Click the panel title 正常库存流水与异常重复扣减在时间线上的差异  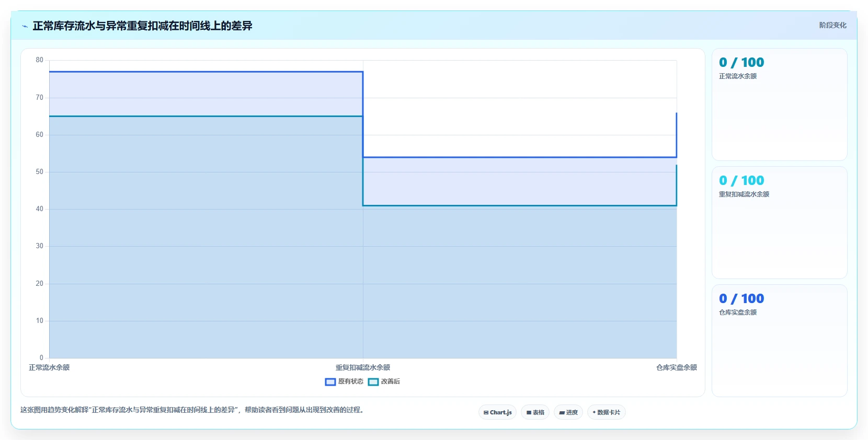tap(142, 26)
